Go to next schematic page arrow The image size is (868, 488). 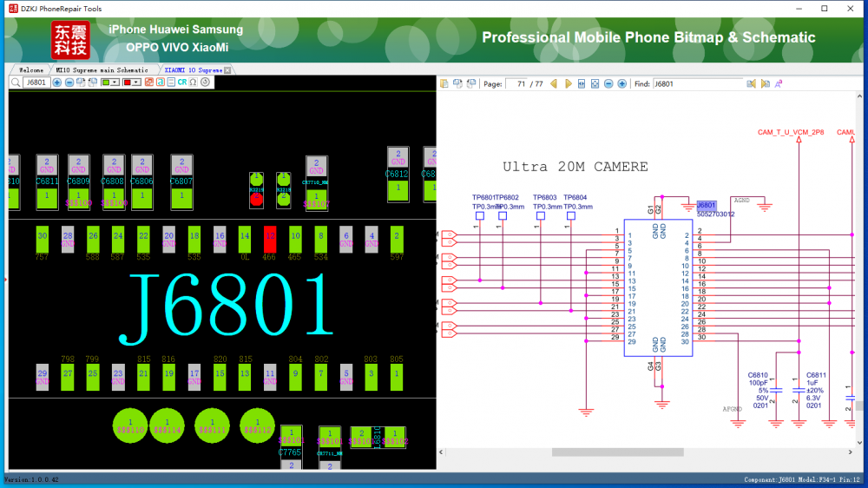(x=568, y=83)
